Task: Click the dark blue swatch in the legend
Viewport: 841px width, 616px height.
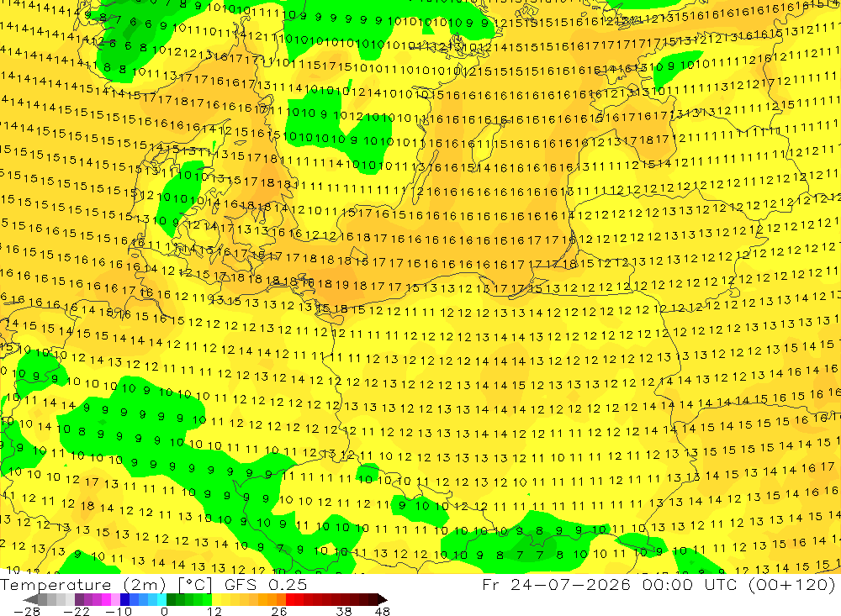Action: (x=124, y=599)
